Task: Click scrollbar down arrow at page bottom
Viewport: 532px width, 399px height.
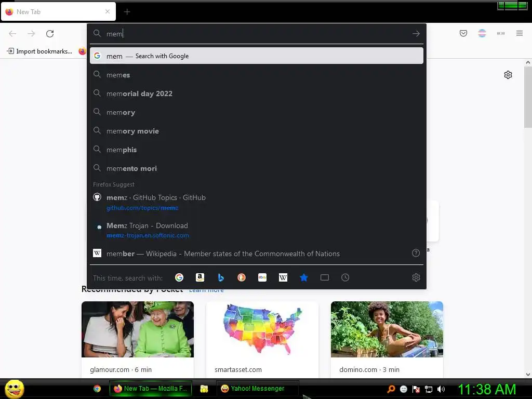Action: tap(528, 374)
